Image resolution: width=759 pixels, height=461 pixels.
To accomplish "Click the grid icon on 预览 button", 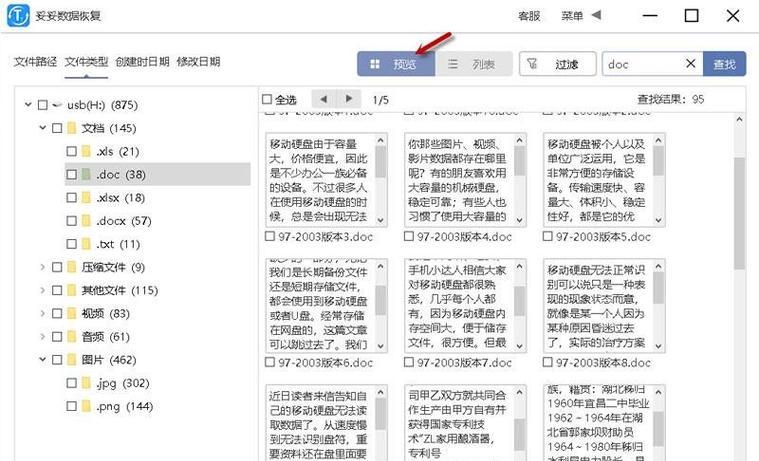I will pyautogui.click(x=375, y=64).
